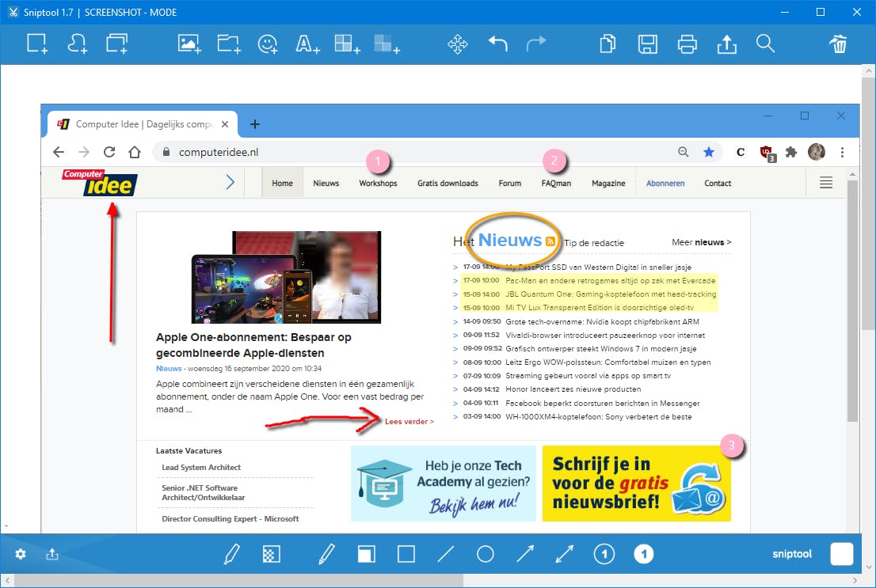The height and width of the screenshot is (588, 876).
Task: Click the reload icon in captured browser
Action: coord(109,152)
